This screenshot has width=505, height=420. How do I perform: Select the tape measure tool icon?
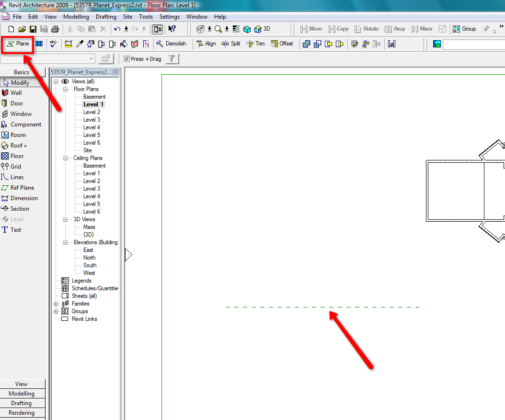point(69,44)
